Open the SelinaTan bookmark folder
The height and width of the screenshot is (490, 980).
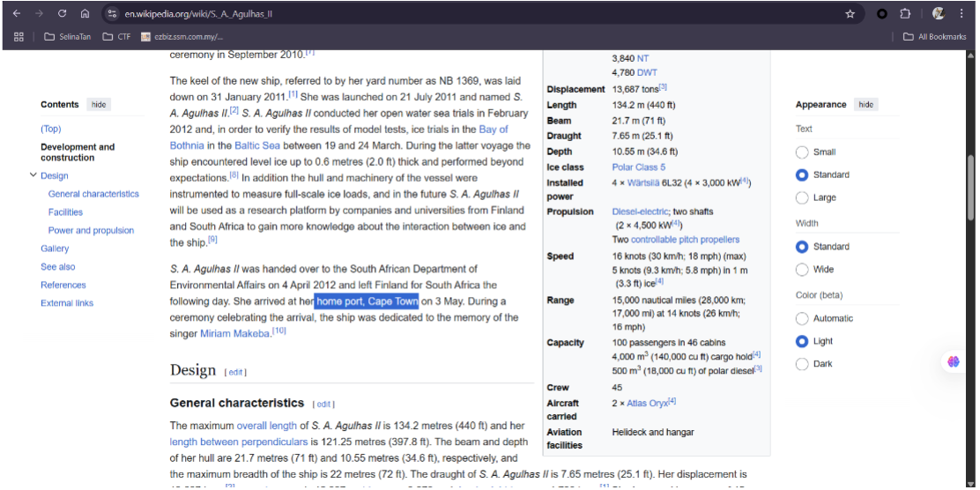click(68, 37)
